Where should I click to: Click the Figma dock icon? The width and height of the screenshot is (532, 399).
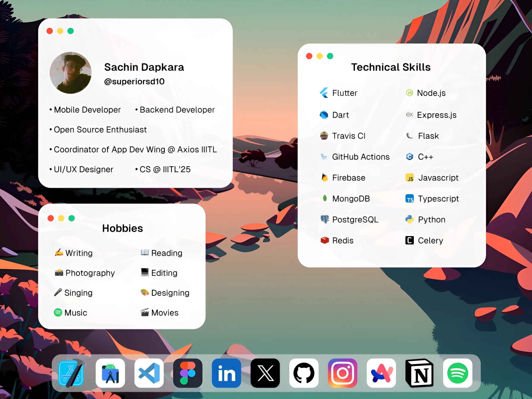188,373
